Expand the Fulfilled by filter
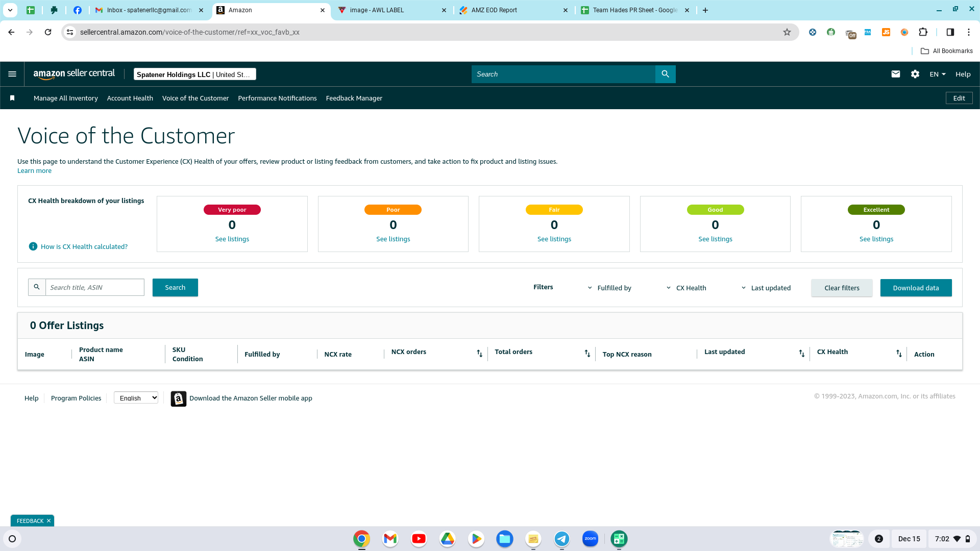Viewport: 980px width, 551px height. (609, 288)
